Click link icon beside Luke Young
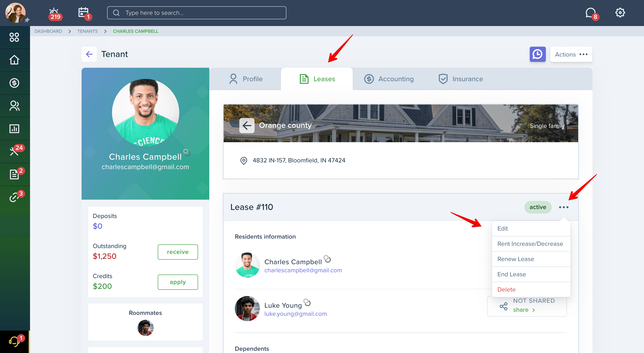644x353 pixels. tap(307, 302)
